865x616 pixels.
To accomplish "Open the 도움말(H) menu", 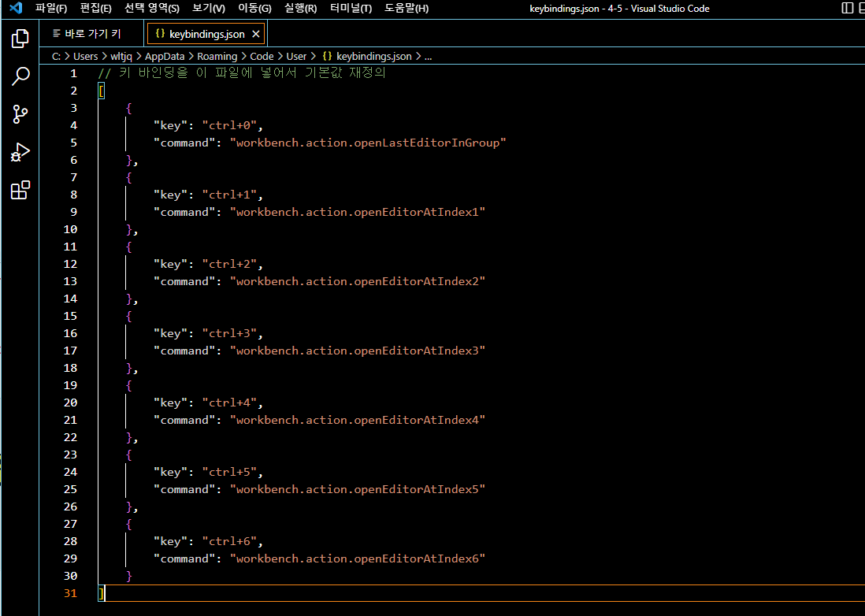I will 407,9.
